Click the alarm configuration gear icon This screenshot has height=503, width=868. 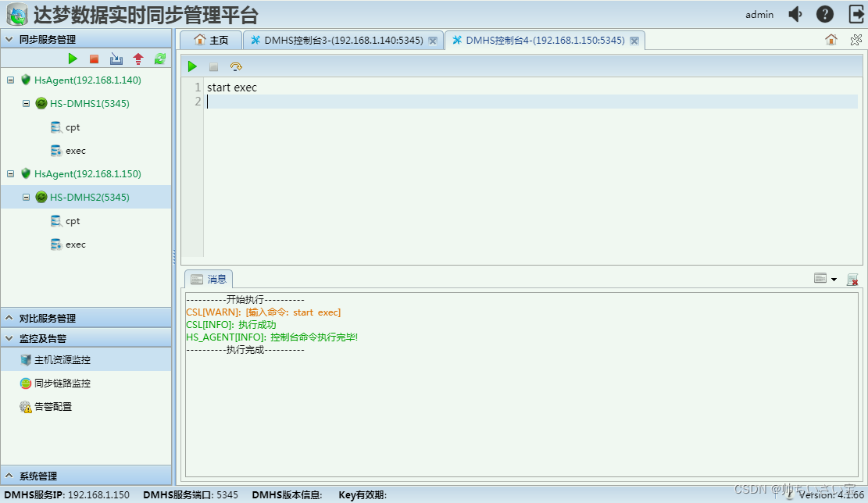[26, 407]
